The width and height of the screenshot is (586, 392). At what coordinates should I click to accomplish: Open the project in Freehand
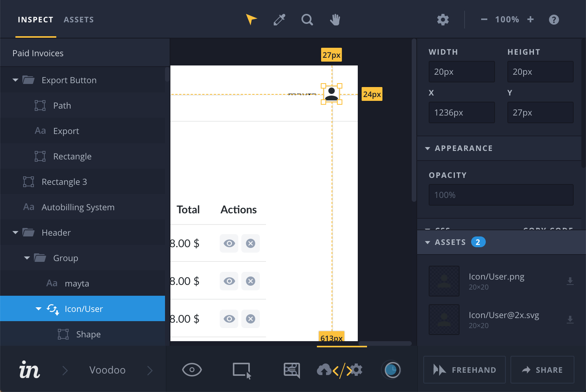[x=464, y=370]
